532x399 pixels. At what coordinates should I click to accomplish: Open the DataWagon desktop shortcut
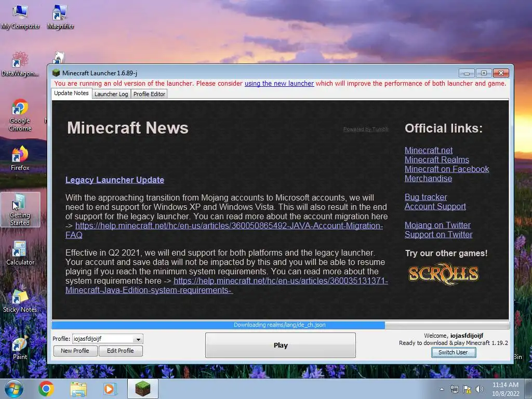pyautogui.click(x=20, y=64)
